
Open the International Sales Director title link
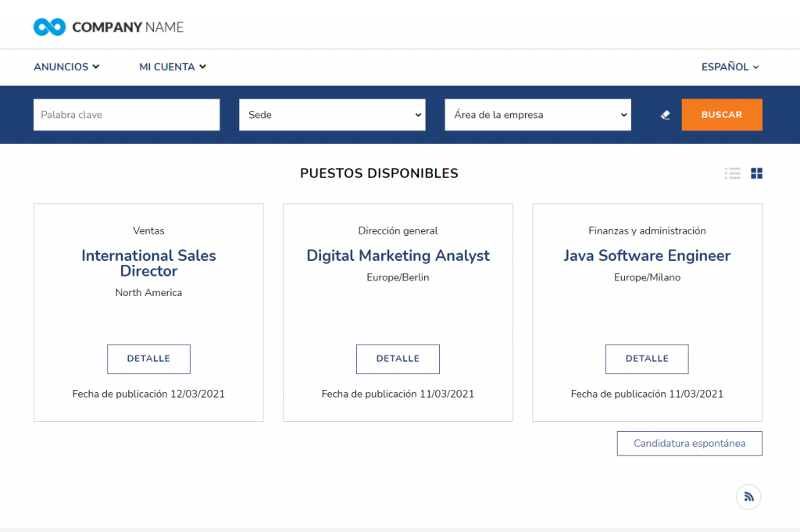[x=148, y=263]
